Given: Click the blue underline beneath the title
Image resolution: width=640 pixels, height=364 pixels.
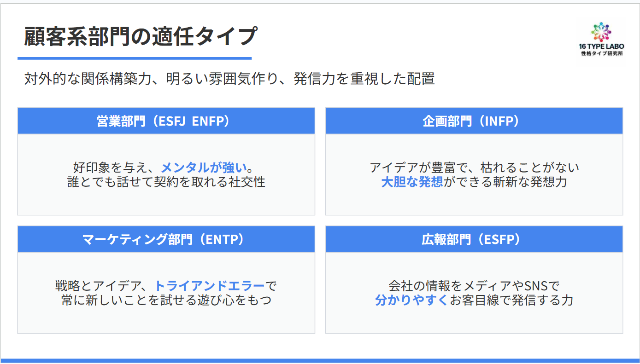Looking at the screenshot, I should (x=135, y=58).
